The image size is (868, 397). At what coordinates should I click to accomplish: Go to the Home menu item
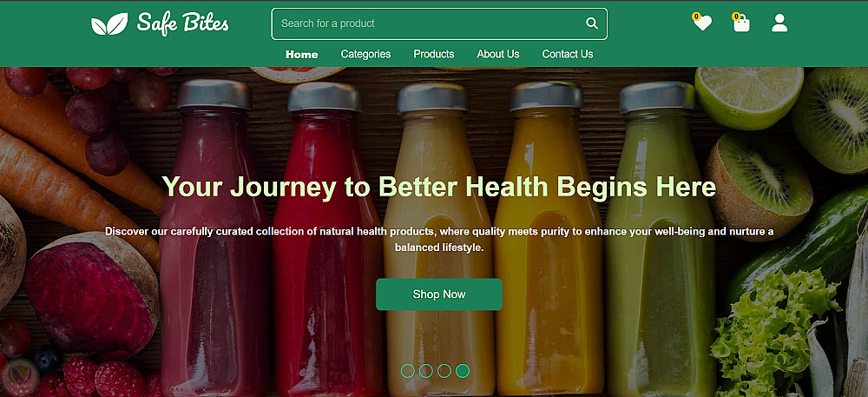302,54
